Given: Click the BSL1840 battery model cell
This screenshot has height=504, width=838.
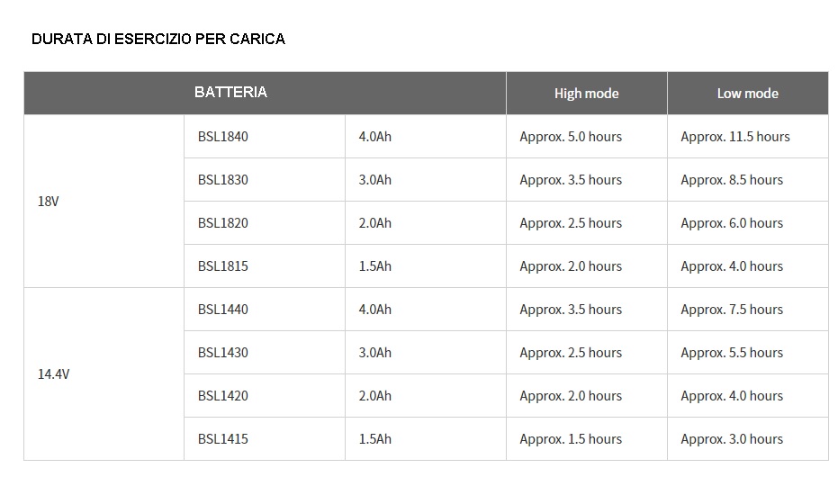Looking at the screenshot, I should [223, 137].
